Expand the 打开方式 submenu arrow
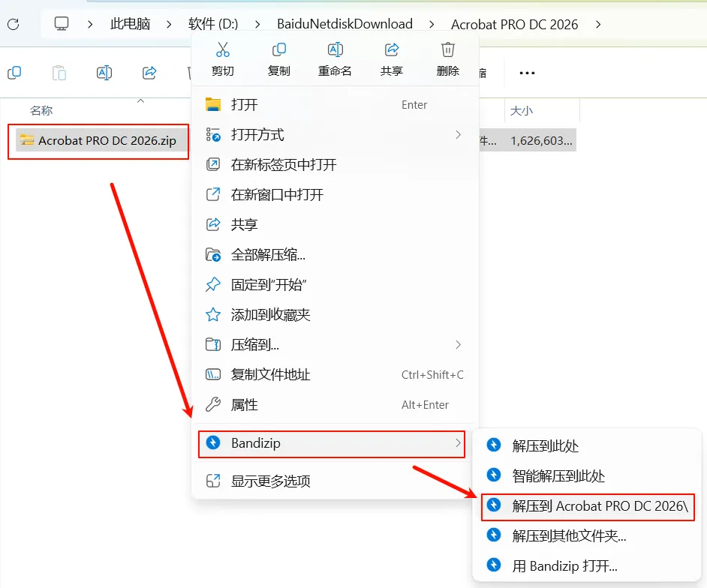 click(x=458, y=135)
